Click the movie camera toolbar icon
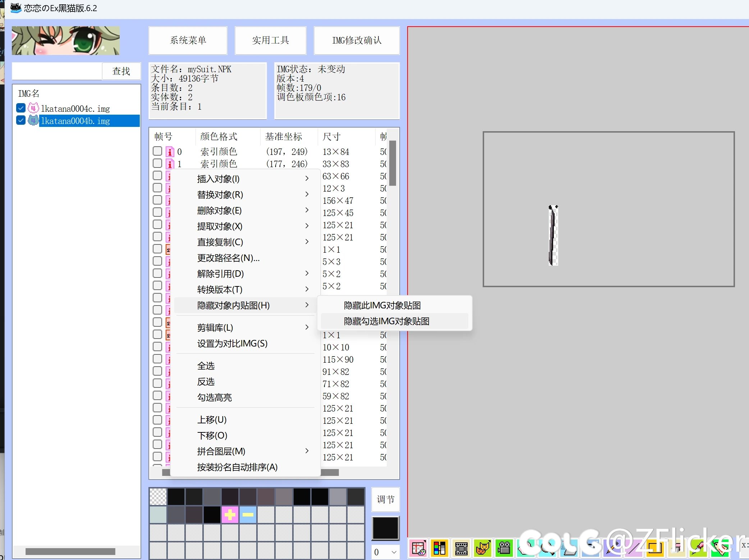The width and height of the screenshot is (749, 560). point(504,548)
